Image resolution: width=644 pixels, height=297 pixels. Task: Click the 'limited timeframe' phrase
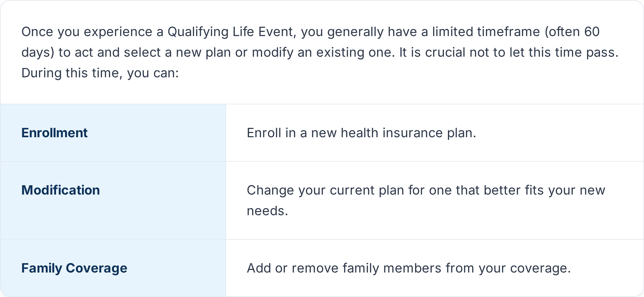(486, 32)
